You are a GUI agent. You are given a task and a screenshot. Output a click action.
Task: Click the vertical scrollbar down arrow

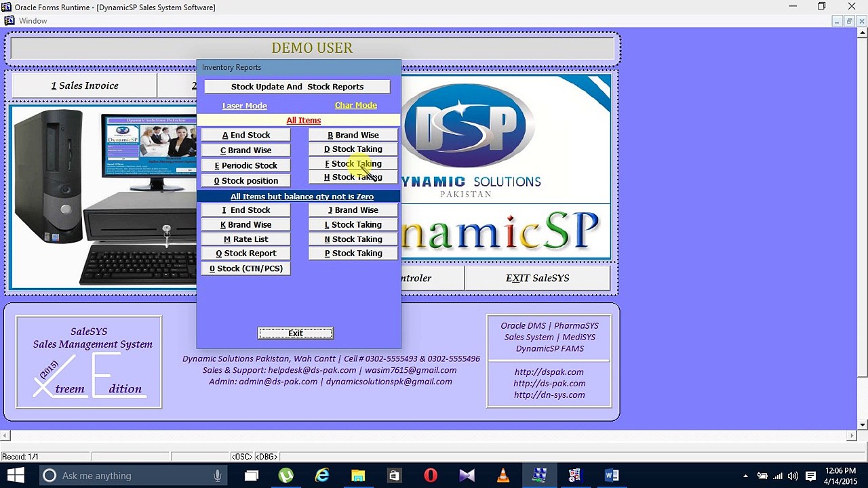tap(863, 425)
